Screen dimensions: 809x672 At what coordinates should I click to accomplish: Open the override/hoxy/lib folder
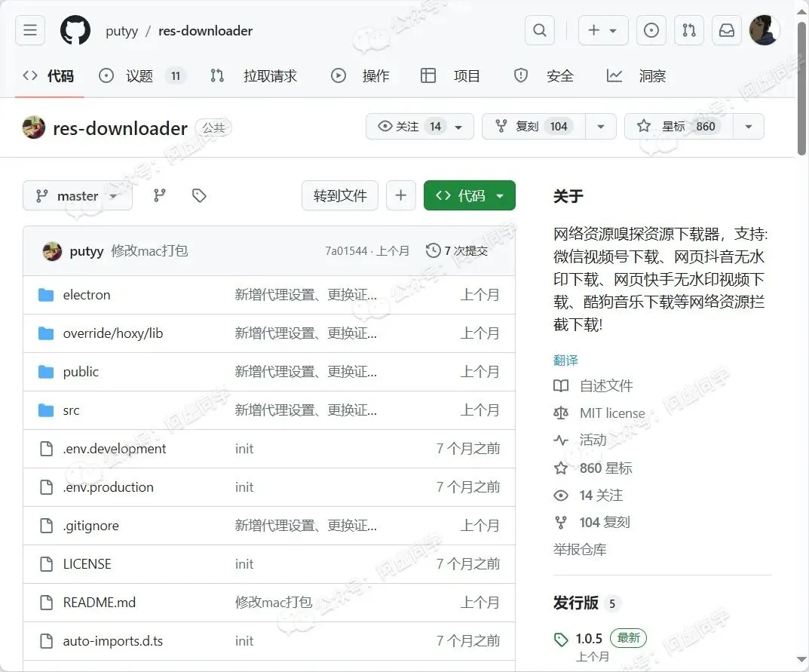[113, 333]
